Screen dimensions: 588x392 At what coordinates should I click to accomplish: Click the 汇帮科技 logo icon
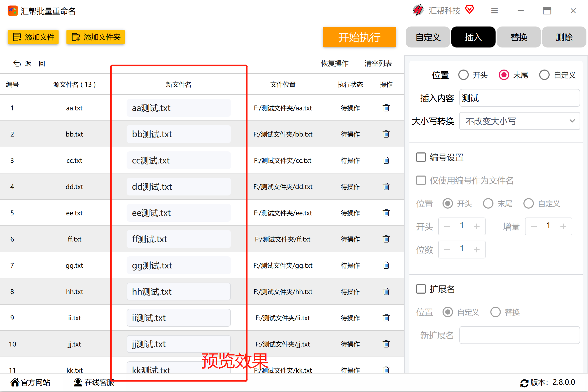click(418, 10)
